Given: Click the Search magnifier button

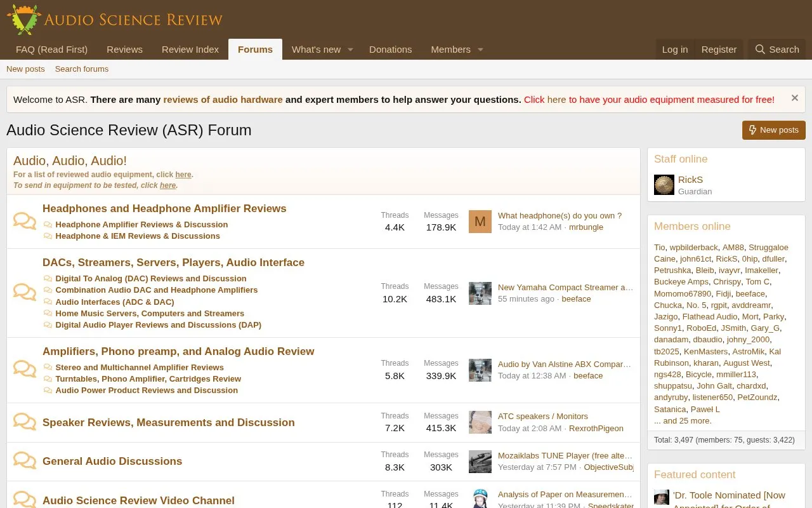Looking at the screenshot, I should (776, 50).
